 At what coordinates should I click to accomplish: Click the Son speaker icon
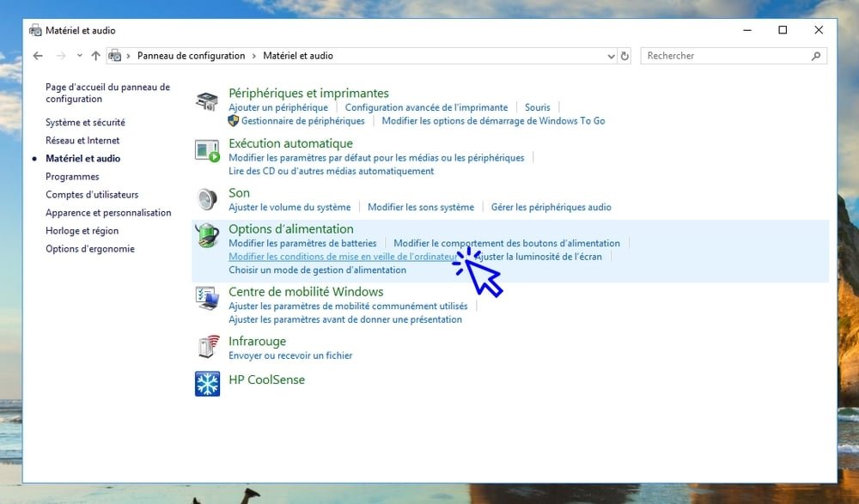207,199
